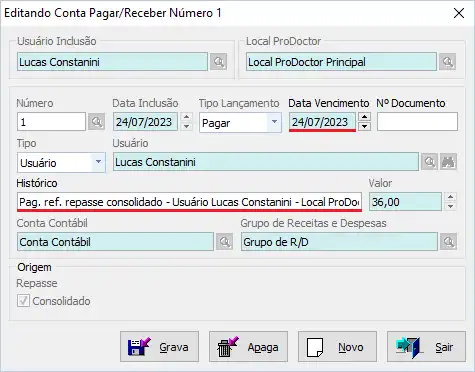This screenshot has height=372, width=475.
Task: Click search icon beside Conta Contábil field
Action: pos(224,242)
